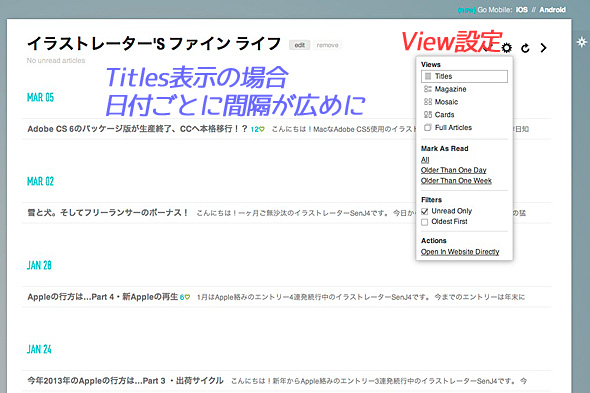This screenshot has height=393, width=590.
Task: Open the gear view settings icon
Action: (507, 48)
